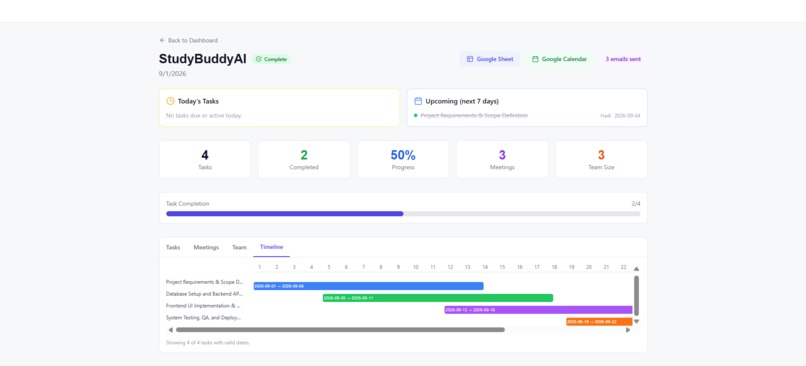Click the Showing 4 of 4 tasks note

coord(208,342)
